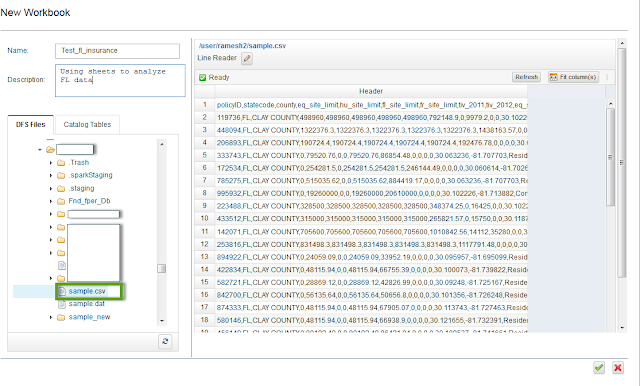
Task: Open the .Trash folder icon
Action: 61,162
